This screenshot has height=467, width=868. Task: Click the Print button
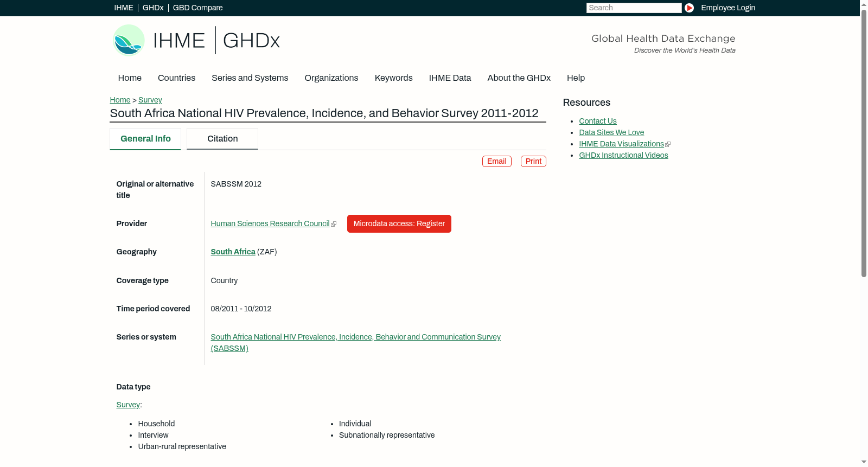(533, 161)
